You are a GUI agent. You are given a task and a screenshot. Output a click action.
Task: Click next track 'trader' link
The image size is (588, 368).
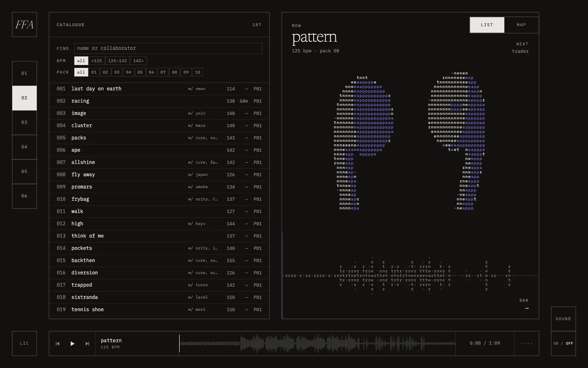click(x=520, y=52)
